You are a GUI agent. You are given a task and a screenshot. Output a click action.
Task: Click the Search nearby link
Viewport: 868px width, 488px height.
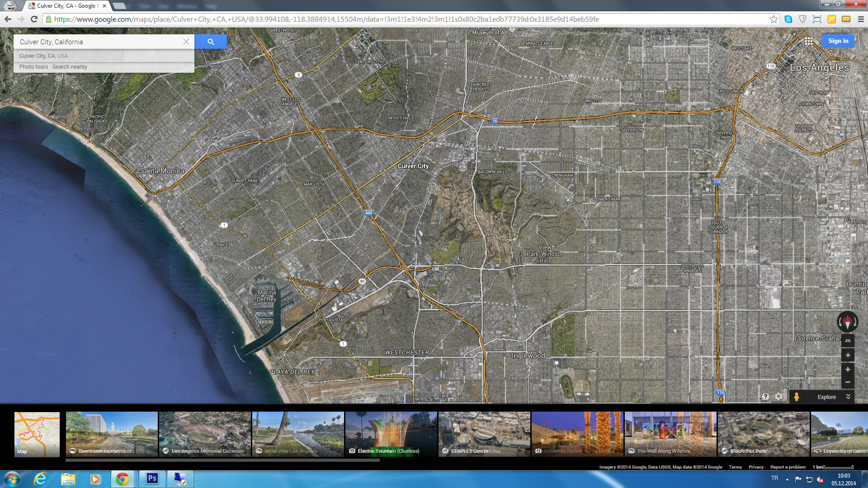(x=70, y=67)
